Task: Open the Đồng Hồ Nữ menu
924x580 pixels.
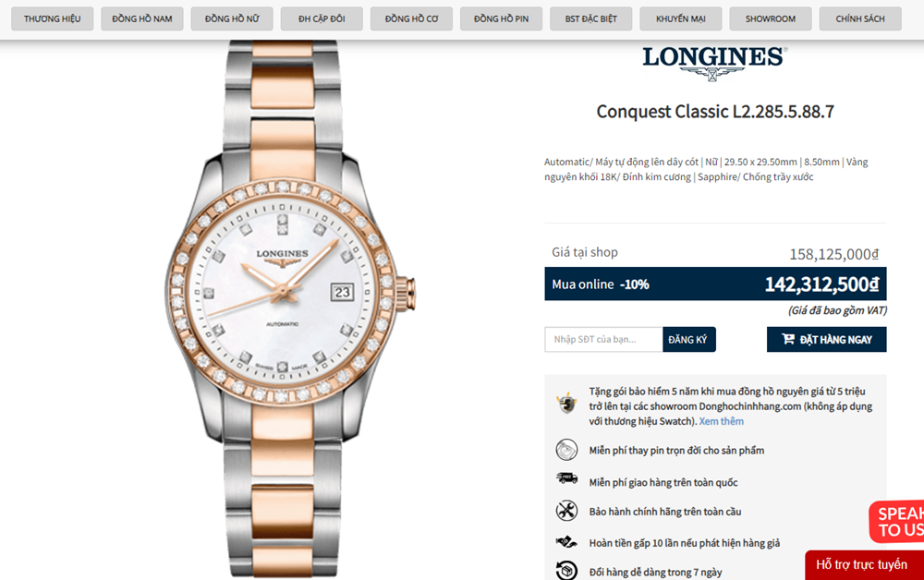Action: tap(232, 18)
